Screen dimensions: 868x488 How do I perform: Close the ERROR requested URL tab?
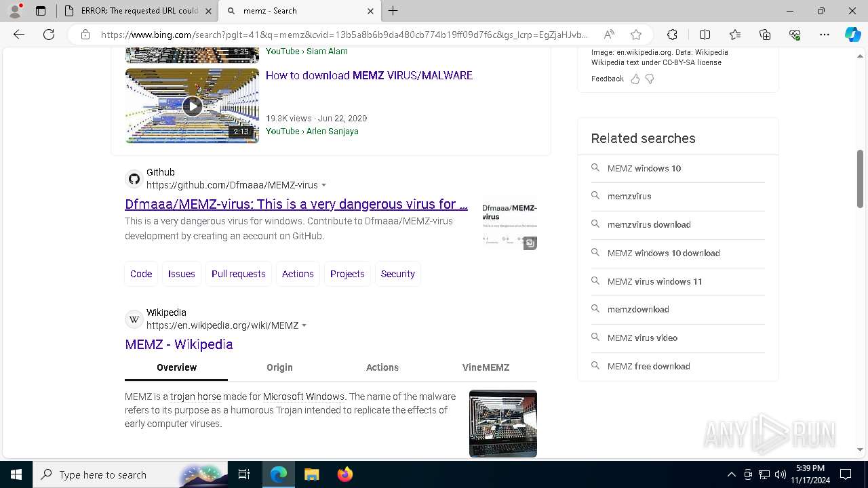(208, 11)
